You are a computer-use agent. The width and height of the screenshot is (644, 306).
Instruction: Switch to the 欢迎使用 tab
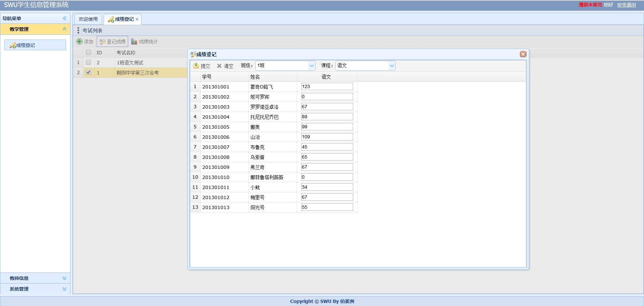(88, 19)
